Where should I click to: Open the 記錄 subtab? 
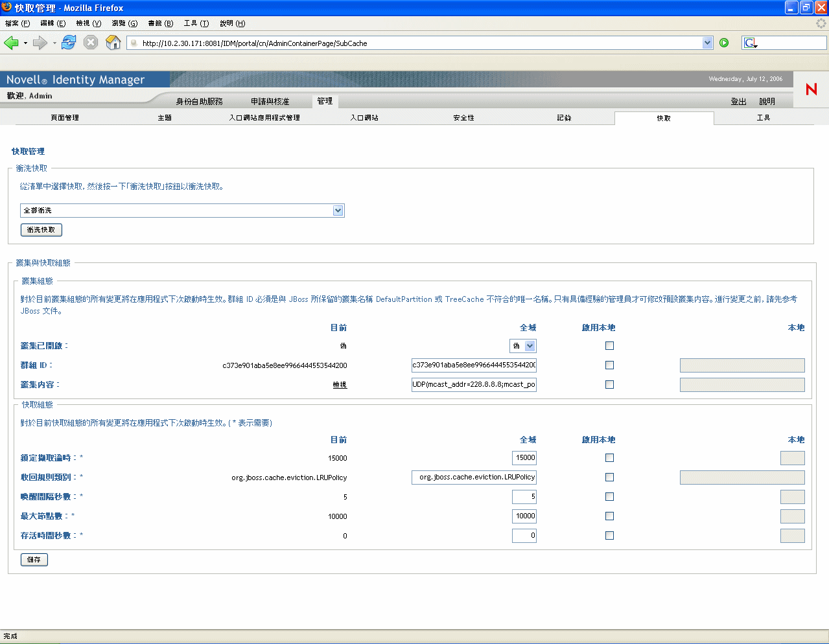tap(564, 118)
